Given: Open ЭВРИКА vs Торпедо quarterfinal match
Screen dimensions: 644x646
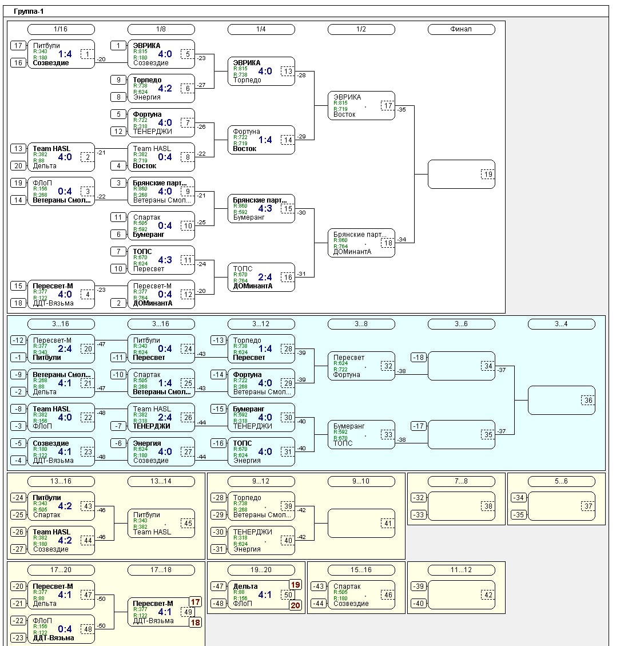Looking at the screenshot, I should pos(261,72).
